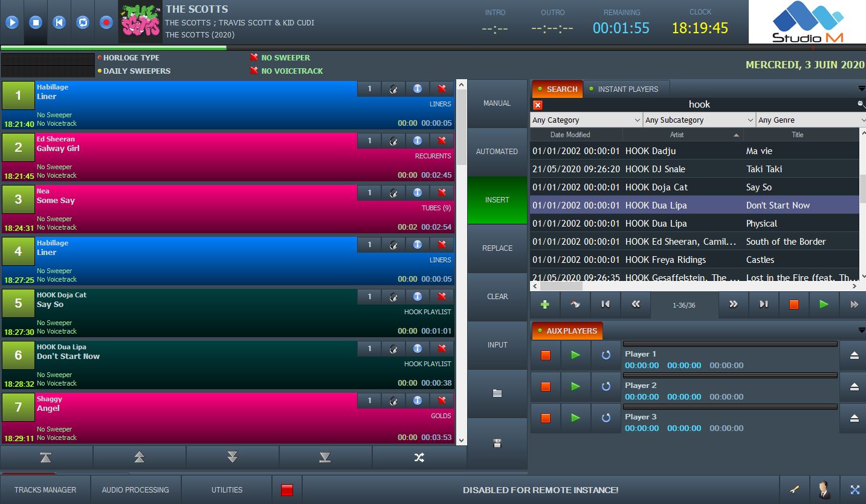The image size is (866, 504).
Task: Remove the fourth-slot Habillage Liner entry
Action: (442, 245)
